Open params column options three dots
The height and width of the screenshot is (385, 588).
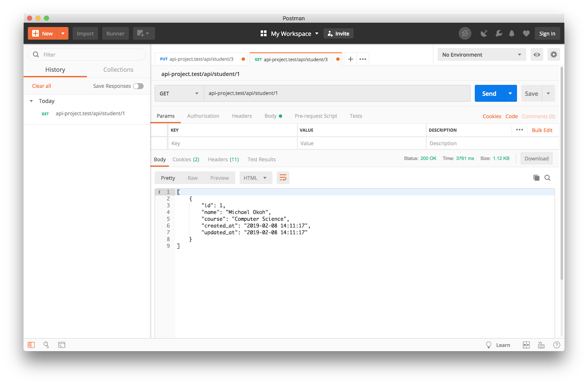point(520,130)
